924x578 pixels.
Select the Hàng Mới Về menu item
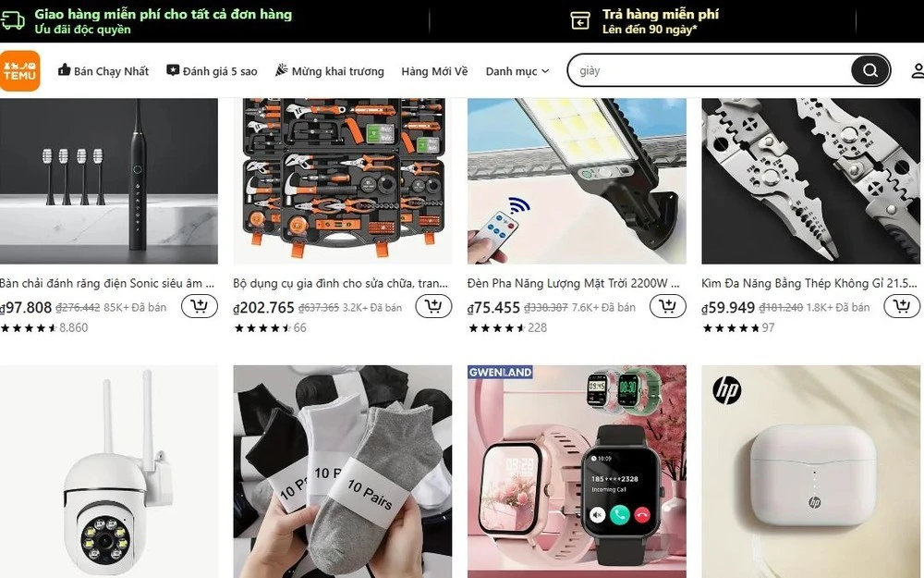(434, 71)
